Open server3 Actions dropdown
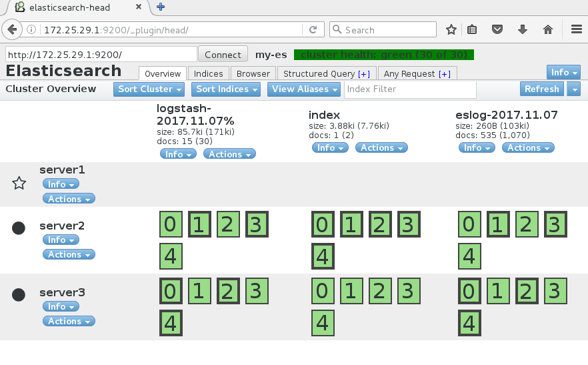The height and width of the screenshot is (365, 588). click(69, 321)
